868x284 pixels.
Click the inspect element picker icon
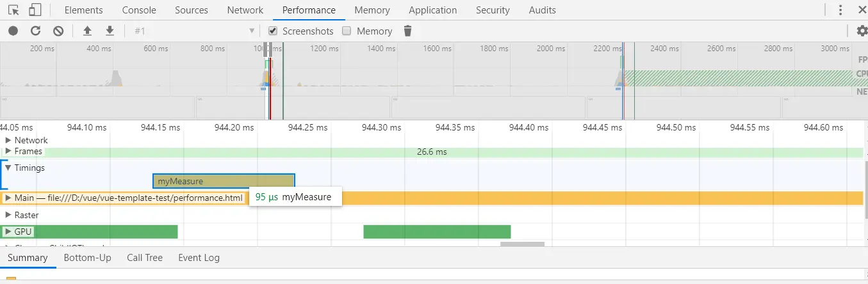(x=13, y=10)
